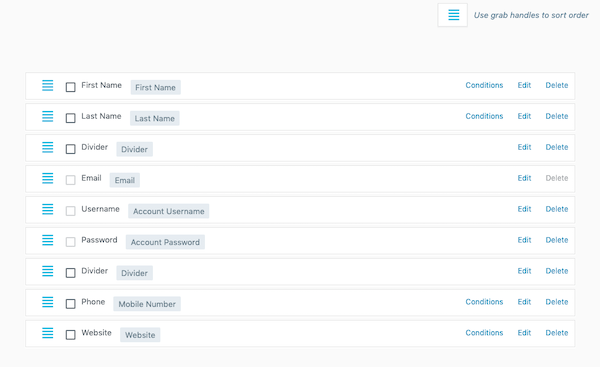
Task: Select the grab handle on the Email row
Action: tap(47, 178)
